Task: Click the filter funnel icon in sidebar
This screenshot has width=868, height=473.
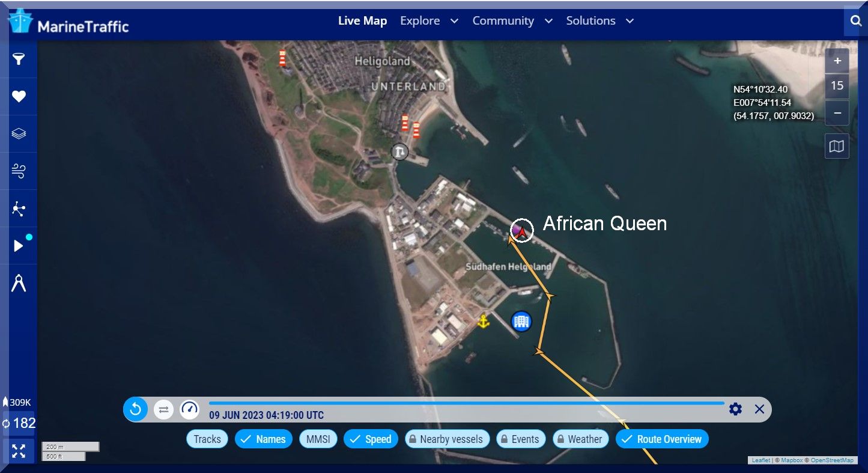Action: [19, 59]
